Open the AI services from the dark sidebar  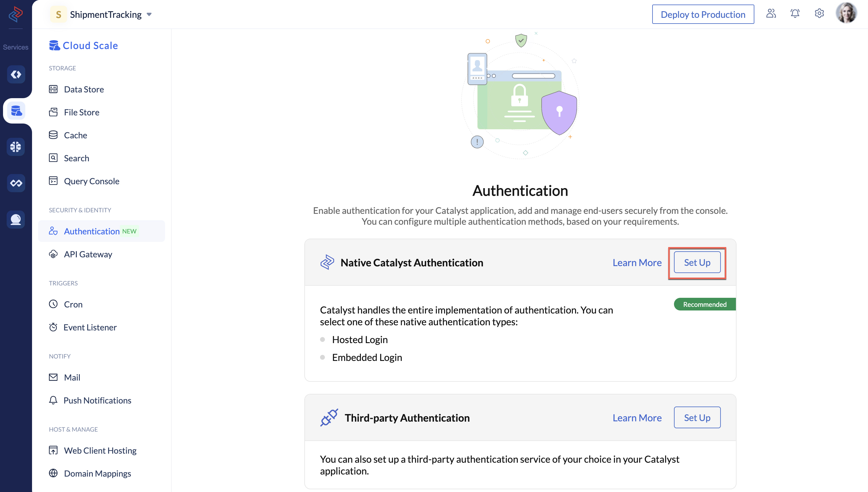click(15, 147)
